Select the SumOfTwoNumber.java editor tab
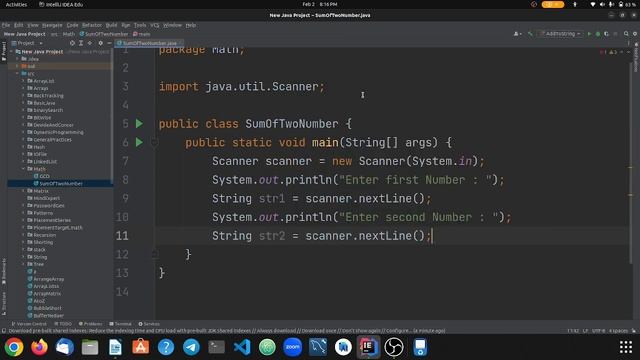Viewport: 640px width, 360px height. click(x=149, y=43)
